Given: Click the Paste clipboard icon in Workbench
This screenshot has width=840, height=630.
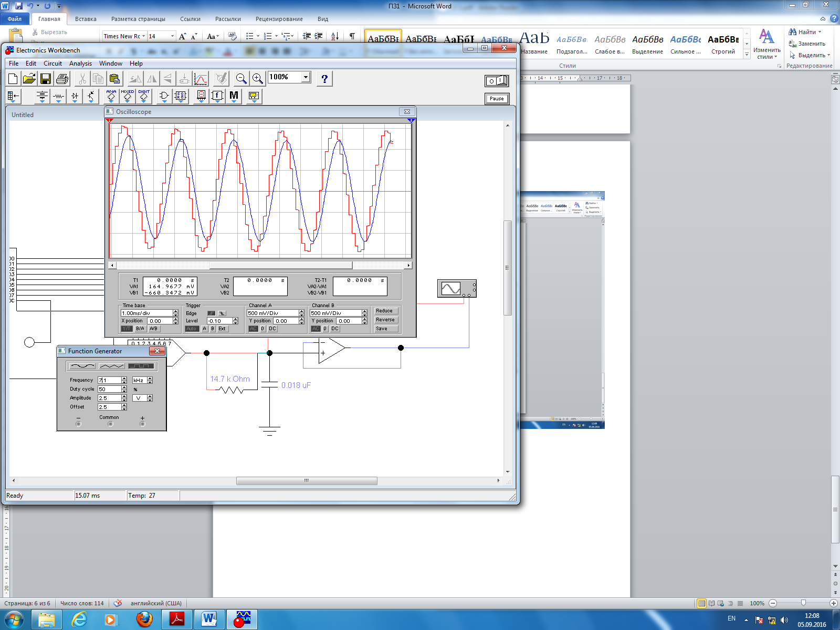Looking at the screenshot, I should [114, 79].
